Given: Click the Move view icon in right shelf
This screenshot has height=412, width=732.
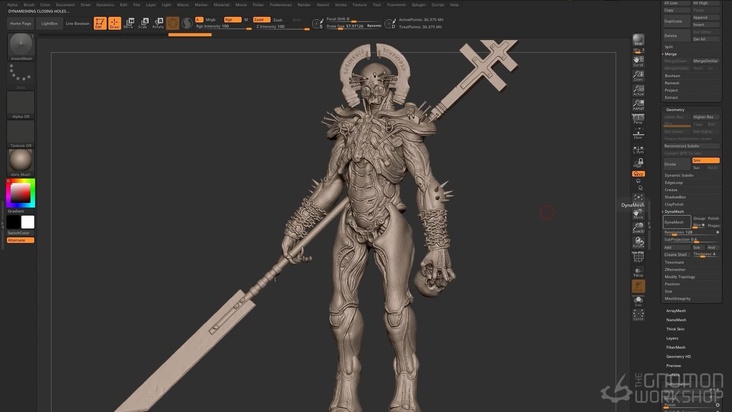Looking at the screenshot, I should [x=638, y=214].
